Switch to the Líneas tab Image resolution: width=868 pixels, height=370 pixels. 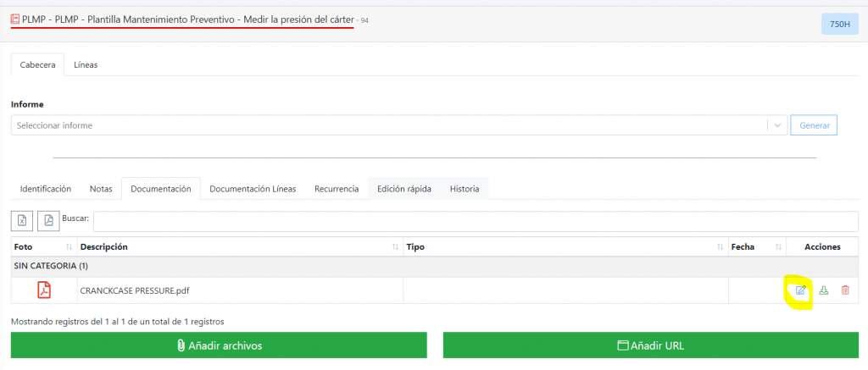[86, 64]
